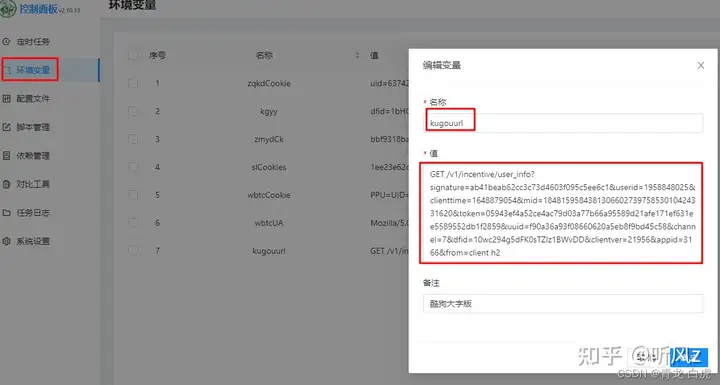Click wbtcUA name cell
This screenshot has width=720, height=385.
[269, 223]
